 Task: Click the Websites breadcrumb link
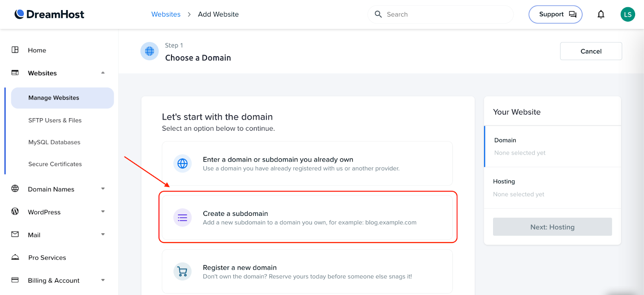point(166,14)
